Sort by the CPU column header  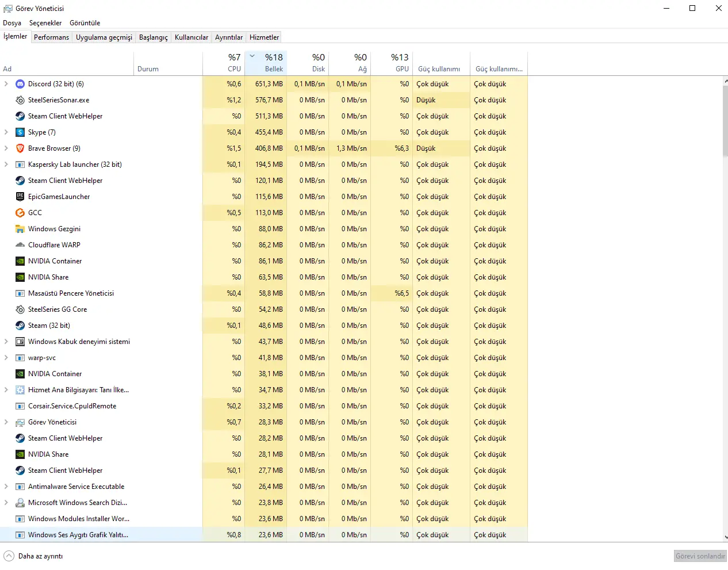click(x=224, y=63)
